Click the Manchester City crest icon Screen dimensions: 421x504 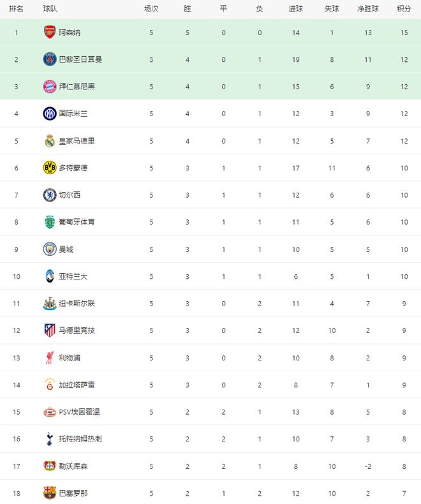50,249
